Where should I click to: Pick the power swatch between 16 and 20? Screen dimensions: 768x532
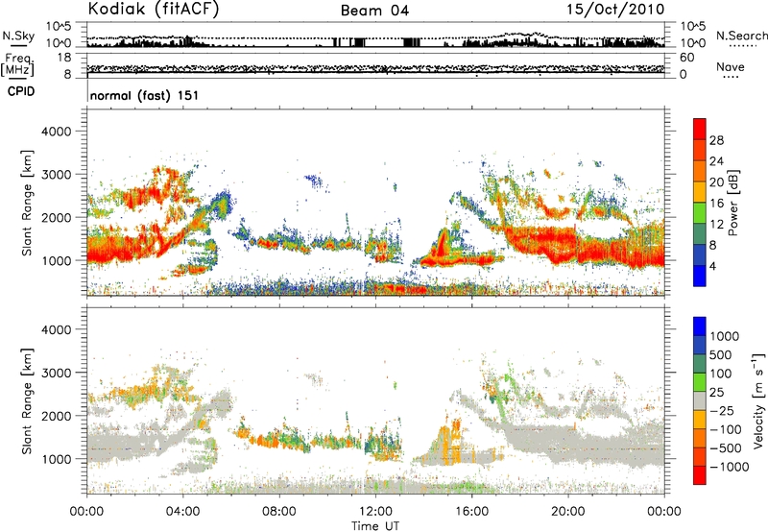[x=700, y=192]
